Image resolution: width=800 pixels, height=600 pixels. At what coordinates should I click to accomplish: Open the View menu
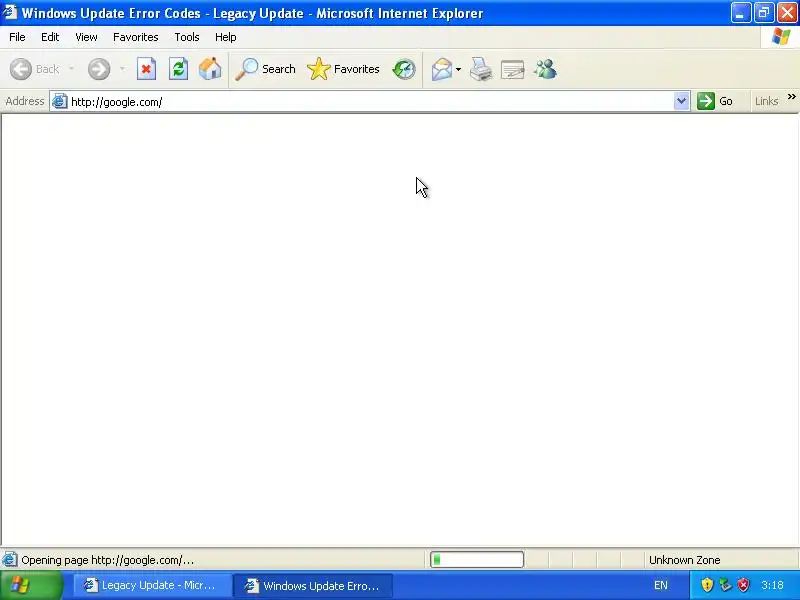tap(86, 37)
